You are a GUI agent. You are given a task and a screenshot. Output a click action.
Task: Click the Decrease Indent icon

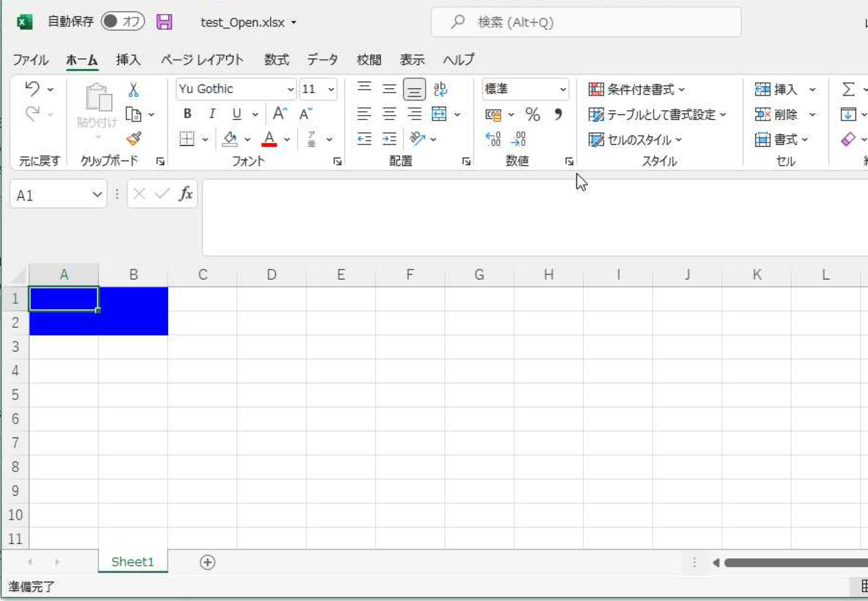365,139
